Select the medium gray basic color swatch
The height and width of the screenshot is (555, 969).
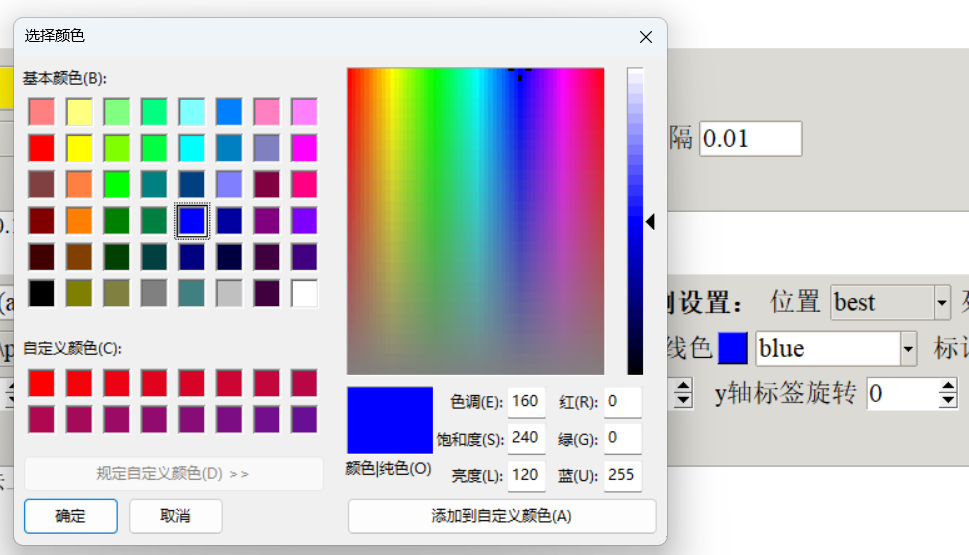point(154,293)
